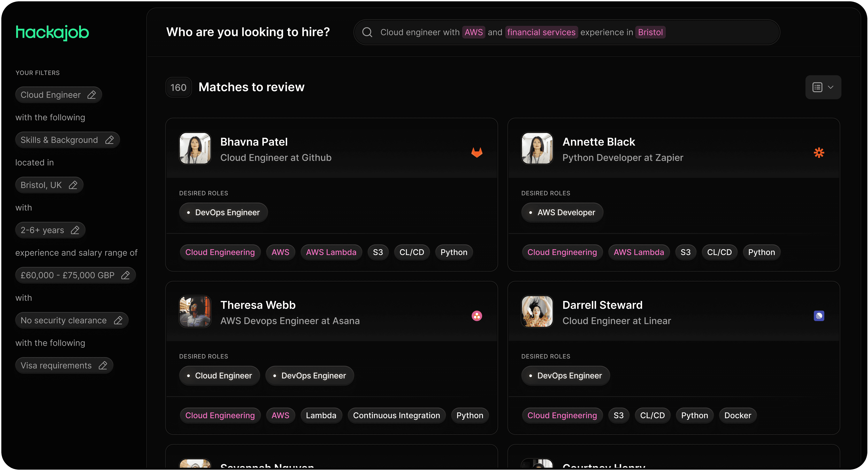Select the AWS Developer desired role chip

562,213
